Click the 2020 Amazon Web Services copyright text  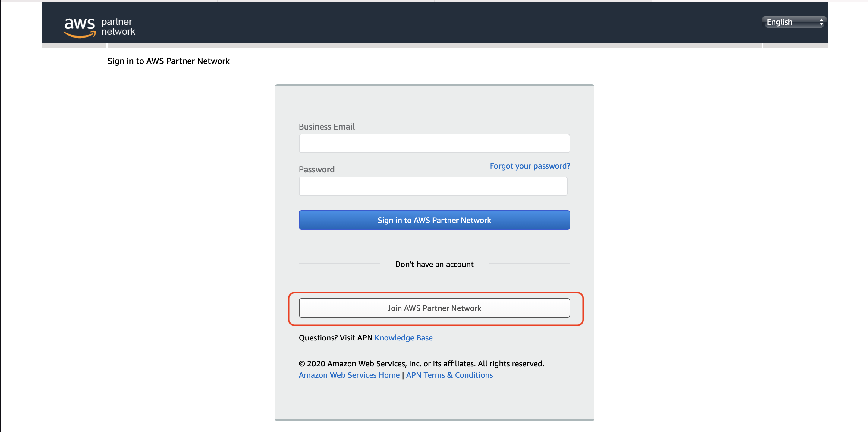point(421,363)
